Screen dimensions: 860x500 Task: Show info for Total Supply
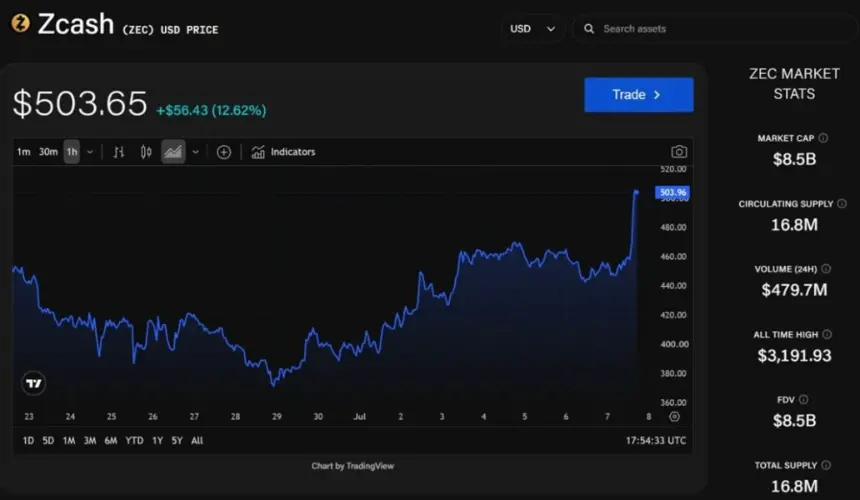tap(826, 465)
